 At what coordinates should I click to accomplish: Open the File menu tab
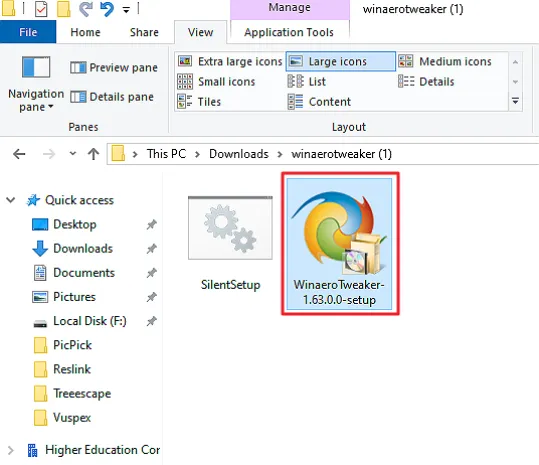pyautogui.click(x=28, y=32)
